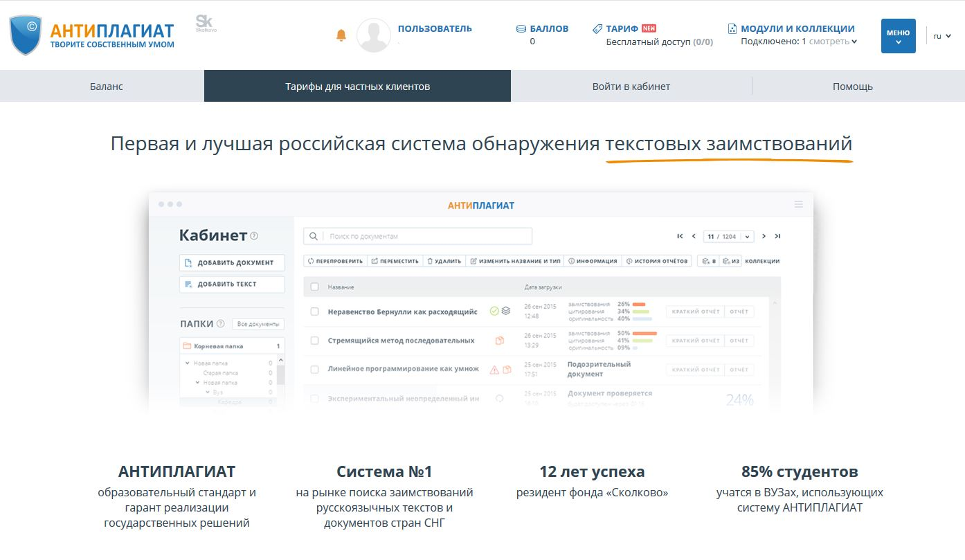Expand the смотреть modules dropdown
965x560 pixels.
click(x=833, y=42)
